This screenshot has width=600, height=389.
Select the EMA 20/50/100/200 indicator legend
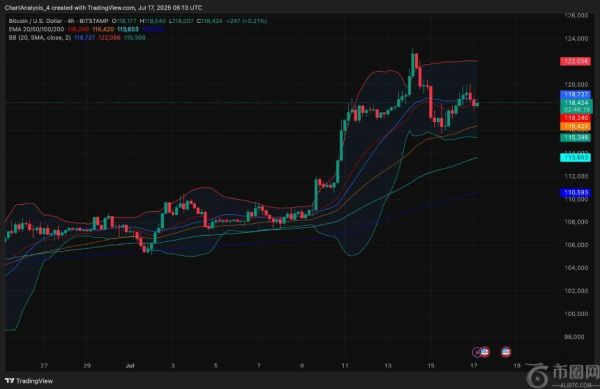[36, 29]
